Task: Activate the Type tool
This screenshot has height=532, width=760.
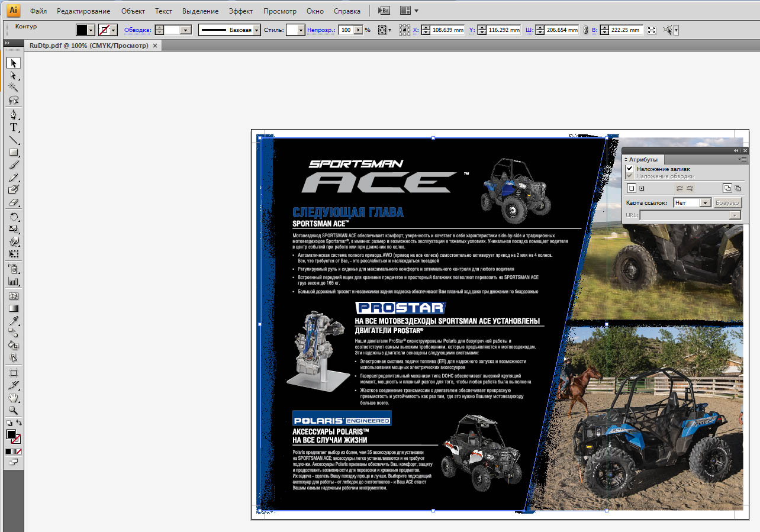Action: 14,127
